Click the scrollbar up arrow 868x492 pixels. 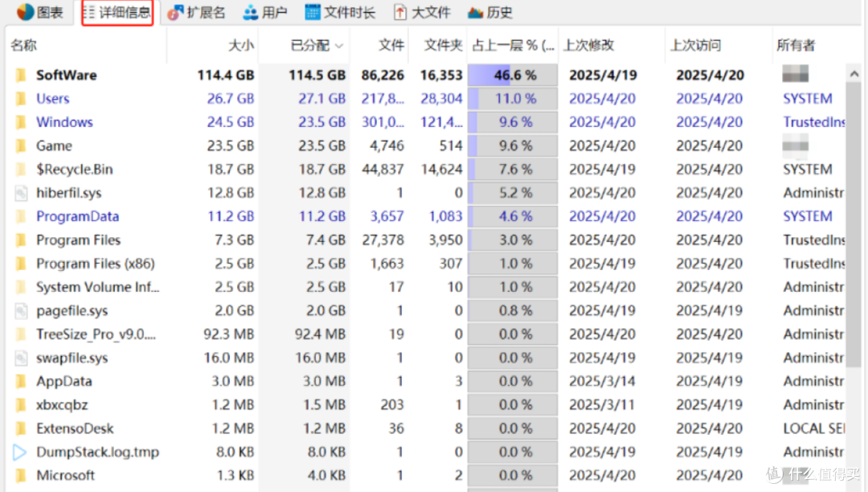coord(854,74)
